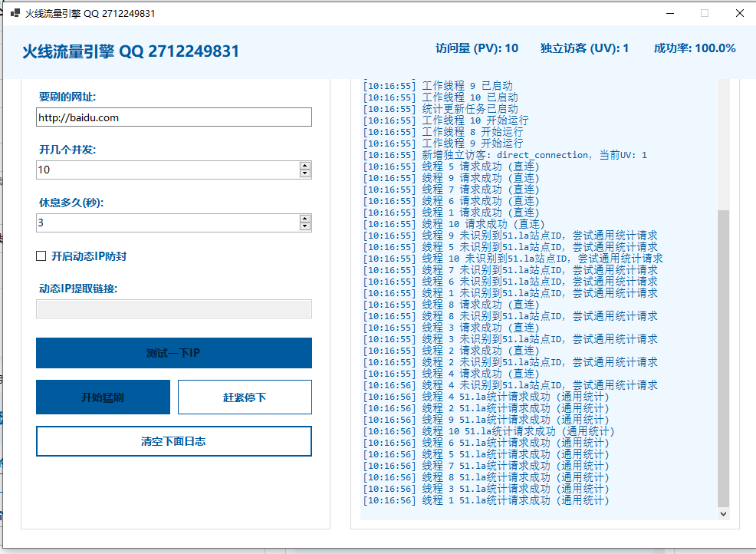
Task: Decrease the 休息多久 seconds with down arrow
Action: (304, 227)
